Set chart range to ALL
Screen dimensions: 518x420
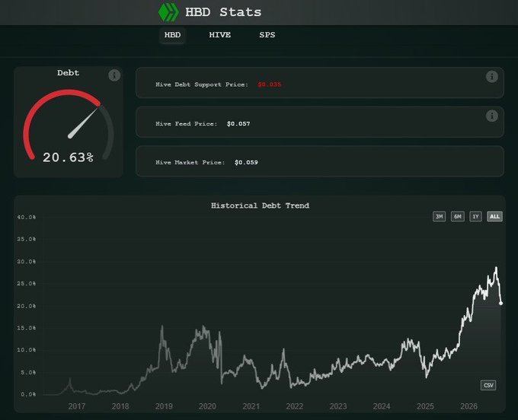click(494, 216)
